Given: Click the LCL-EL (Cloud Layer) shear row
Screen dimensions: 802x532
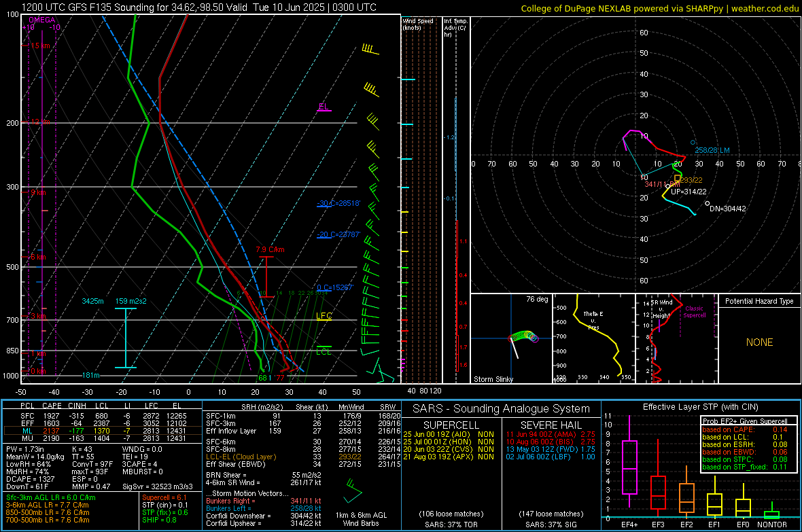Looking at the screenshot, I should click(303, 457).
